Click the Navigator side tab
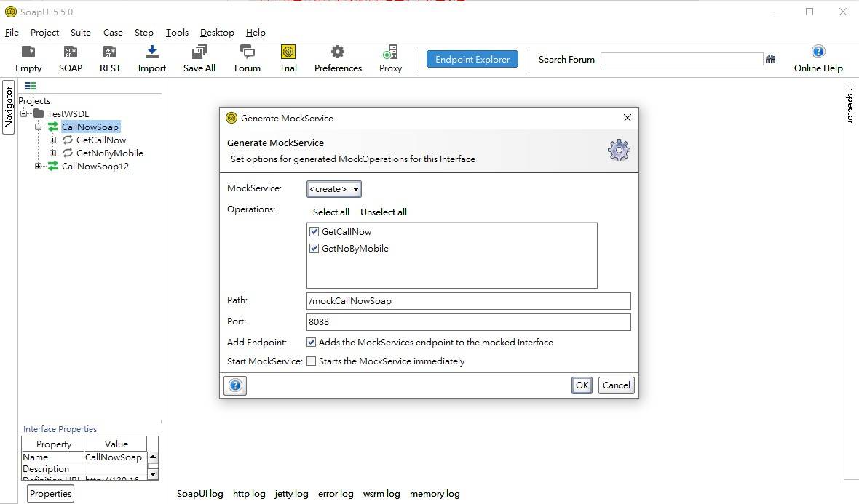Image resolution: width=859 pixels, height=504 pixels. (8, 107)
